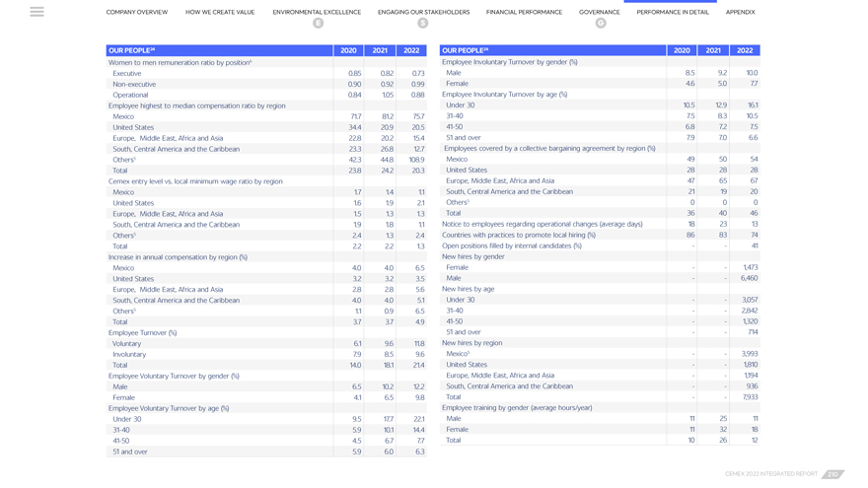The height and width of the screenshot is (488, 868).
Task: Open the Appendix tab
Action: coord(740,12)
